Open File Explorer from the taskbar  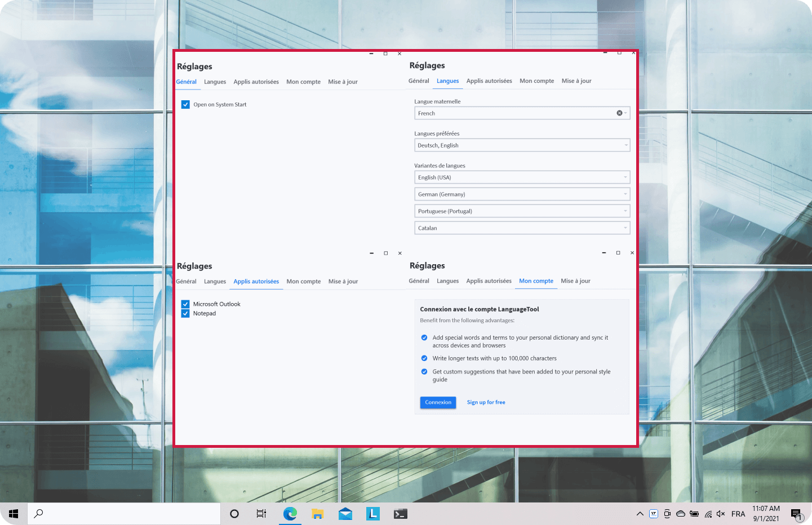tap(318, 514)
